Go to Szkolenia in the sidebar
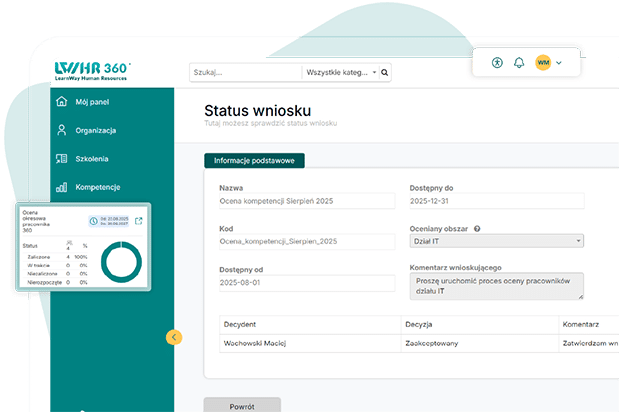 tap(92, 158)
